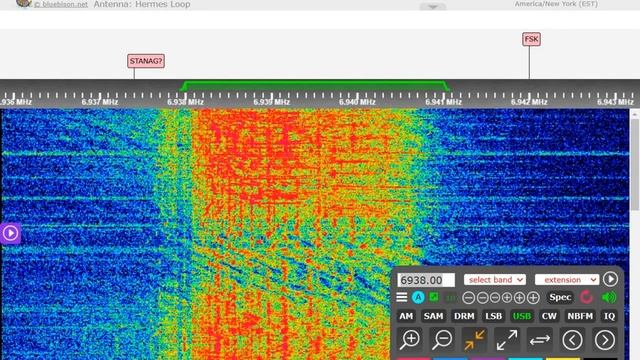The height and width of the screenshot is (360, 640).
Task: Select IQ demodulation mode
Action: click(609, 316)
